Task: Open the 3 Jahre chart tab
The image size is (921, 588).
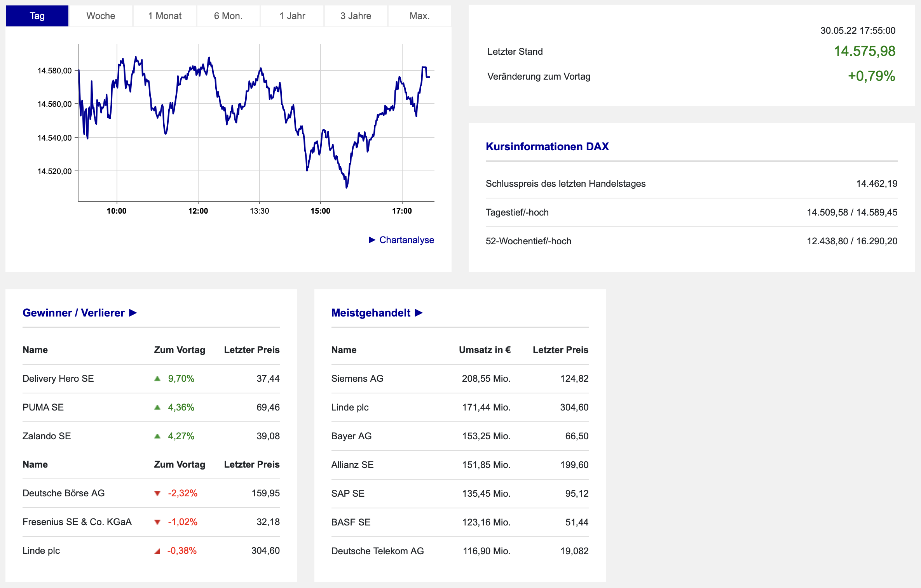Action: tap(356, 16)
